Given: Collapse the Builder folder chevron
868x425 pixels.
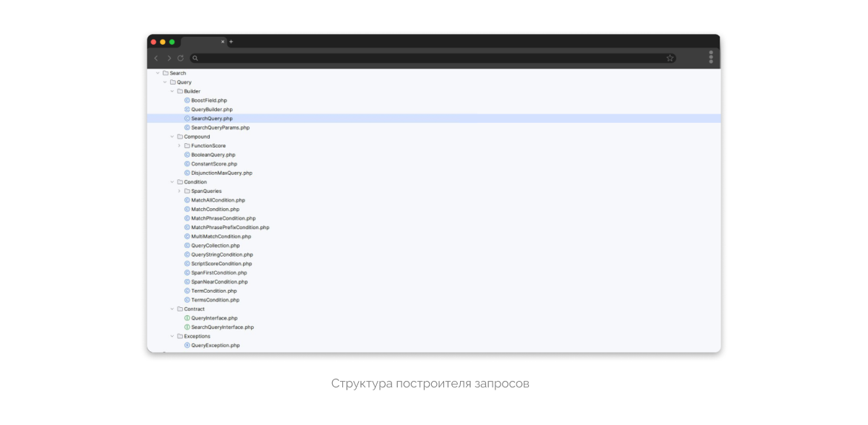Looking at the screenshot, I should [x=172, y=91].
